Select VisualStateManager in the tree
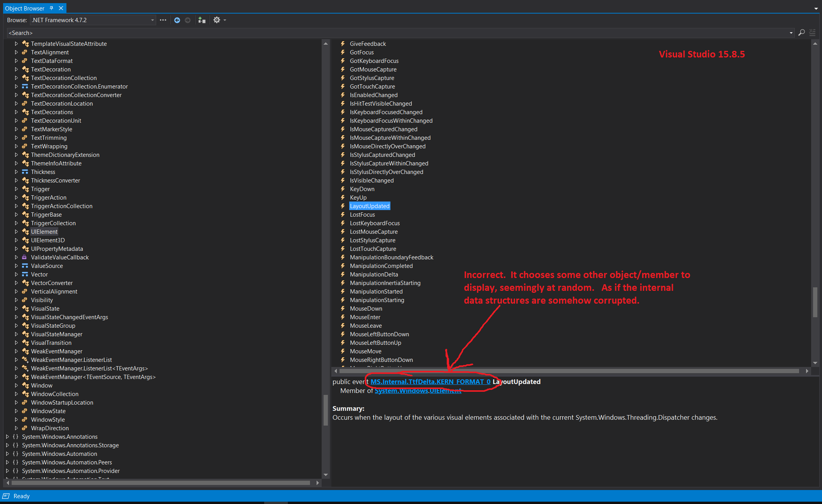Viewport: 822px width, 504px height. click(x=57, y=334)
